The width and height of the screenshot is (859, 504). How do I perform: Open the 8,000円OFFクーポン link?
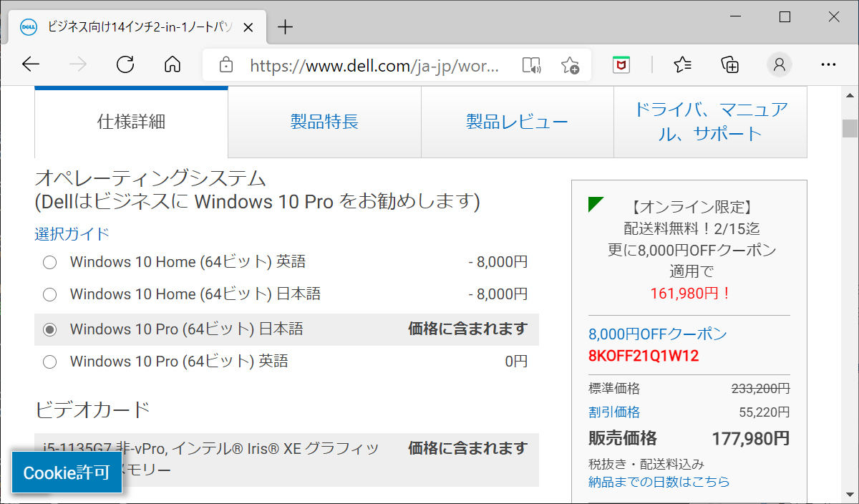coord(657,334)
